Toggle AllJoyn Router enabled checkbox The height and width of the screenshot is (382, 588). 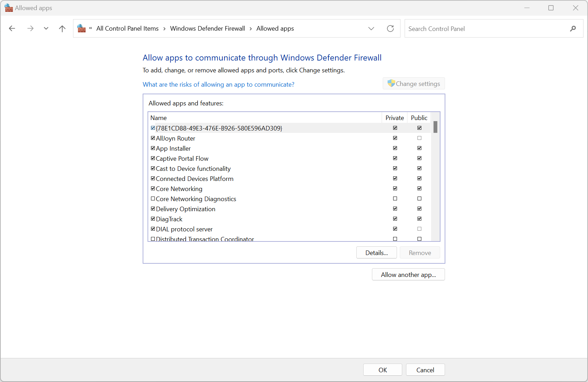153,138
